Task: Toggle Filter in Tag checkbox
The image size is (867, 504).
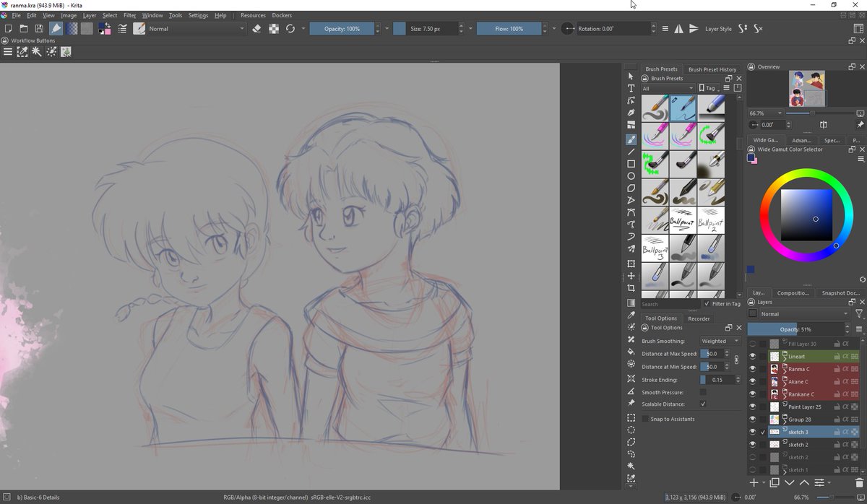Action: coord(707,304)
